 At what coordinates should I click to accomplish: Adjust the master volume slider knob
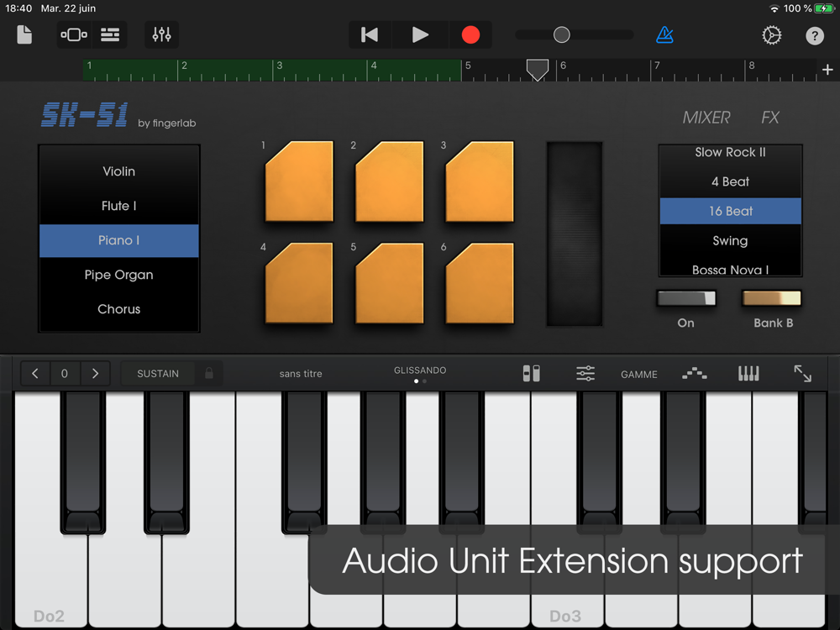point(561,34)
